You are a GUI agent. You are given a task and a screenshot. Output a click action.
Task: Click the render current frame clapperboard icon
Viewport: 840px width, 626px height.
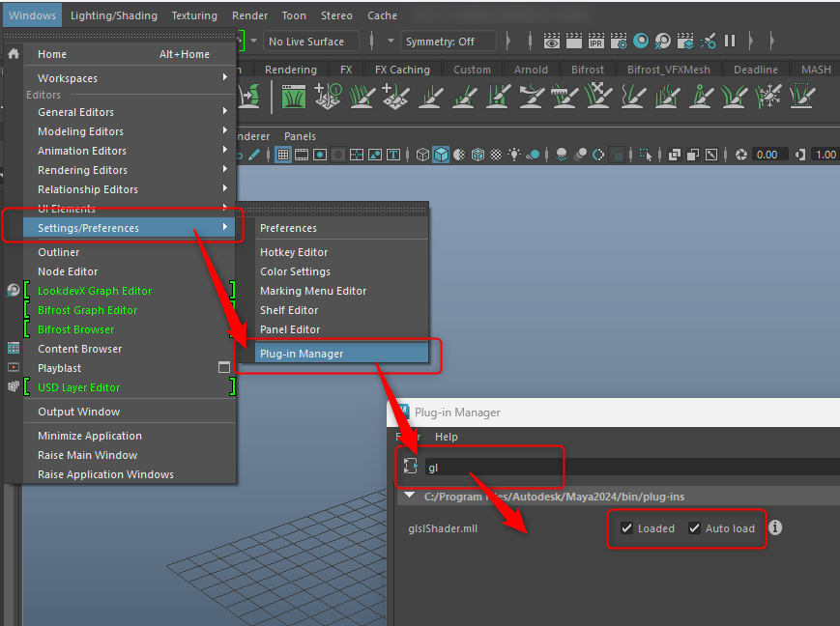(574, 41)
